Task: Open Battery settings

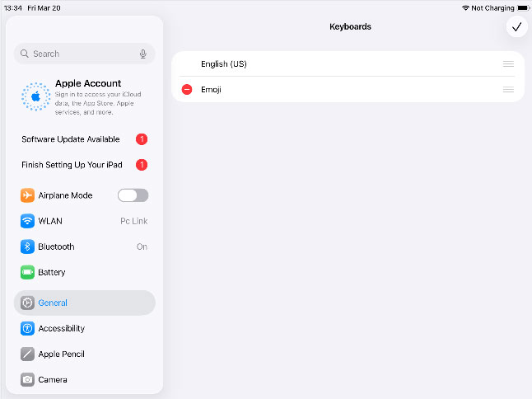Action: tap(85, 272)
